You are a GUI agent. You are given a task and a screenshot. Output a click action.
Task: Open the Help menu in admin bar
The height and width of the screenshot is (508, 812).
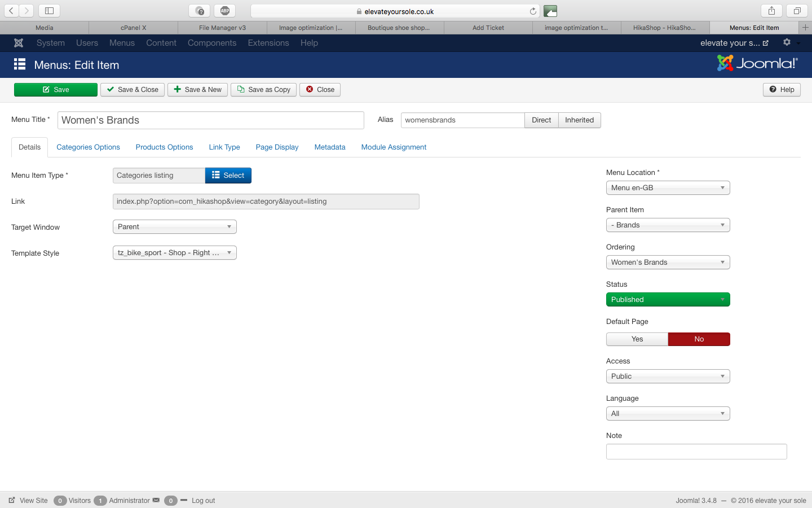[309, 43]
